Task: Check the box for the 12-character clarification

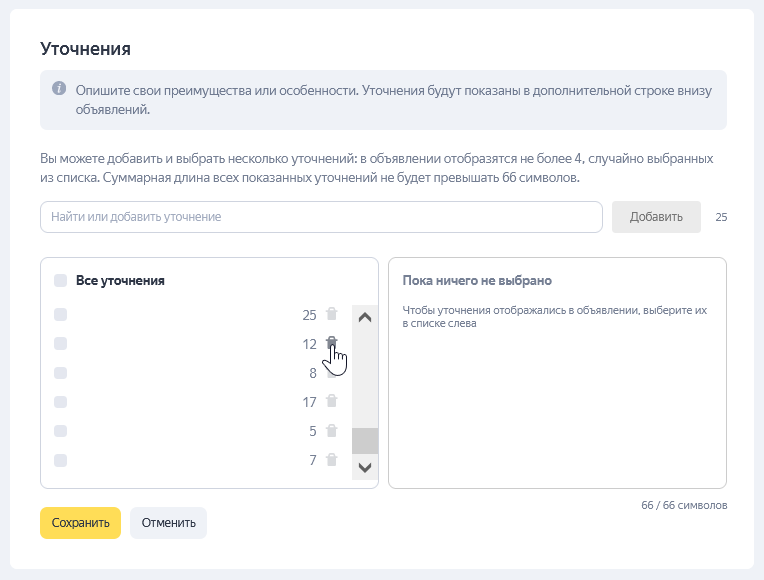Action: 61,343
